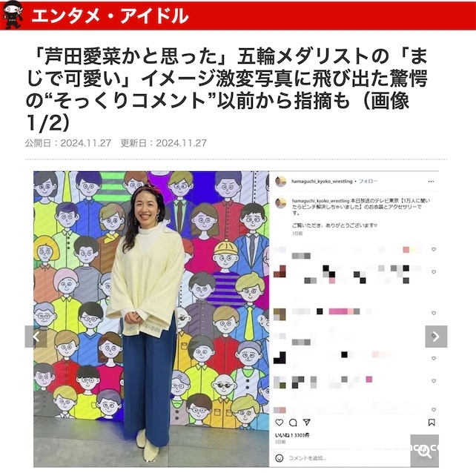This screenshot has height=473, width=476.
Task: Click the paper plane share icon
Action: coord(307,423)
